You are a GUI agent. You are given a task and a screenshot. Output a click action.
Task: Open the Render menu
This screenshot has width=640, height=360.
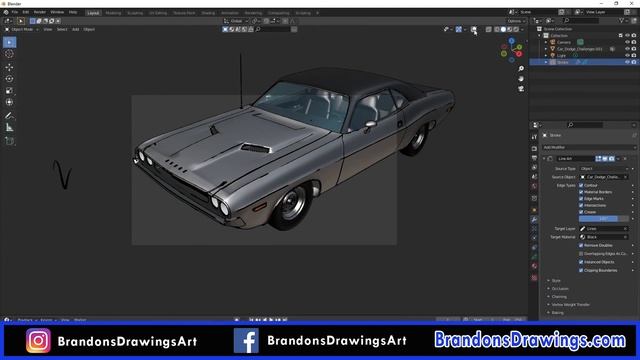click(x=40, y=12)
